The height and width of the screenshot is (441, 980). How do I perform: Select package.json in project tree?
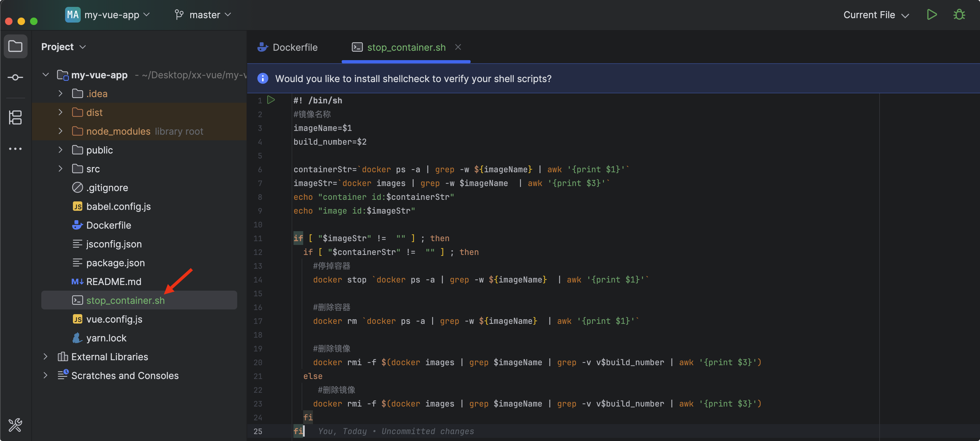pyautogui.click(x=115, y=262)
